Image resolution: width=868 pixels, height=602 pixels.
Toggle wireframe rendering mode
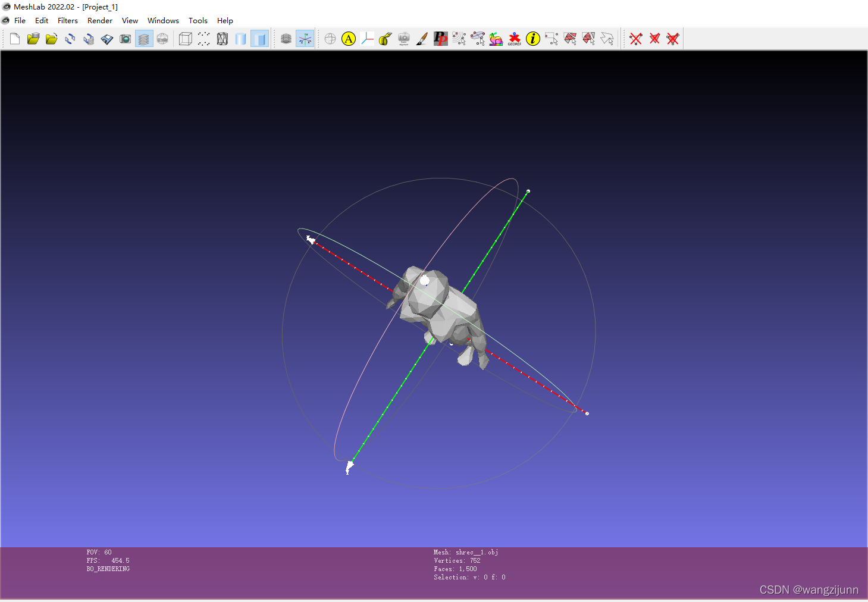click(x=223, y=39)
